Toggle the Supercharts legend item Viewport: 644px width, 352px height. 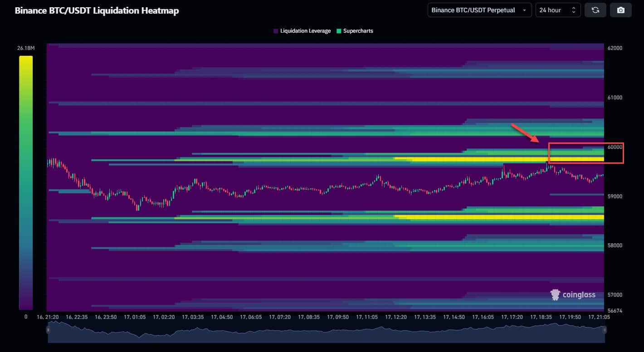click(x=355, y=31)
